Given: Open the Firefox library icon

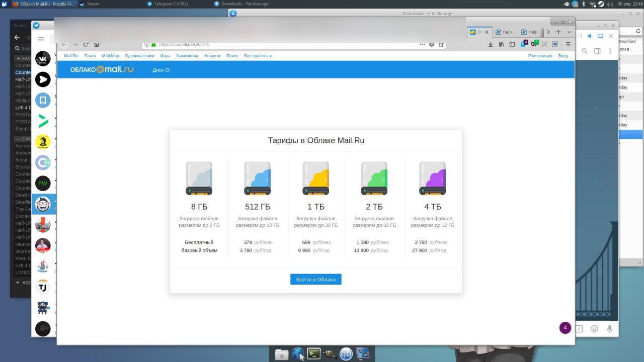Looking at the screenshot, I should point(501,44).
